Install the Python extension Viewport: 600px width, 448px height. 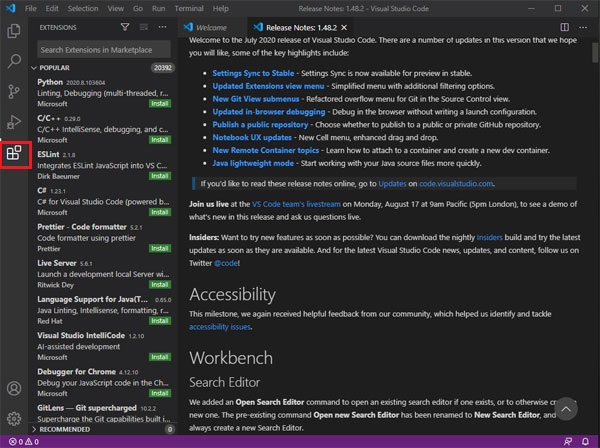point(160,104)
